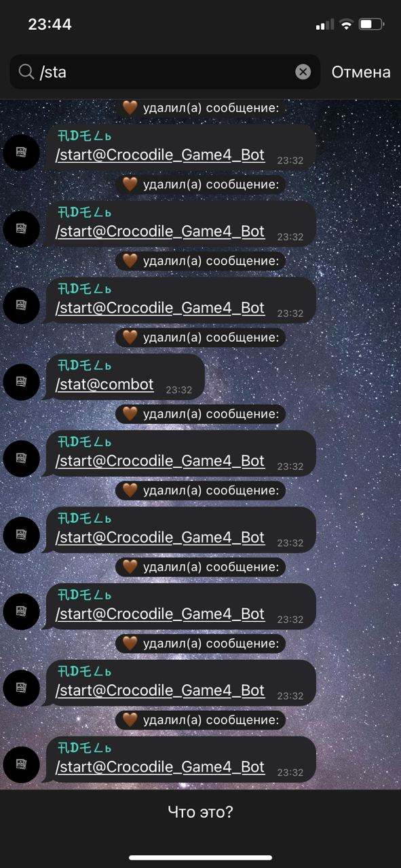Cancel the search via Отмена
This screenshot has width=401, height=868.
click(x=361, y=72)
